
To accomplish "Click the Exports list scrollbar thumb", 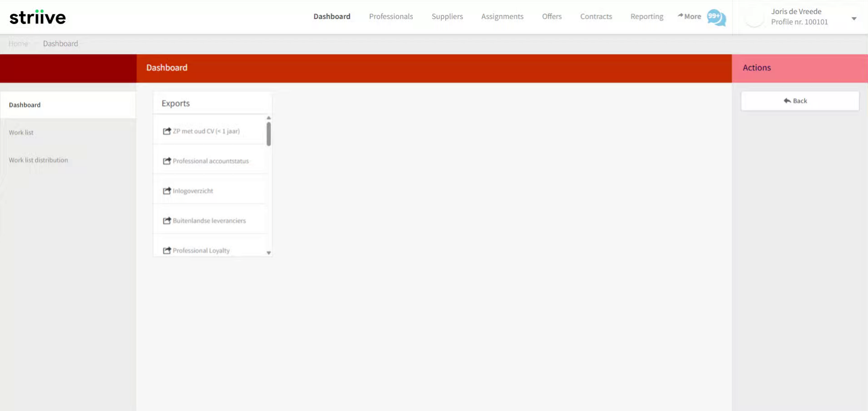I will tap(269, 134).
